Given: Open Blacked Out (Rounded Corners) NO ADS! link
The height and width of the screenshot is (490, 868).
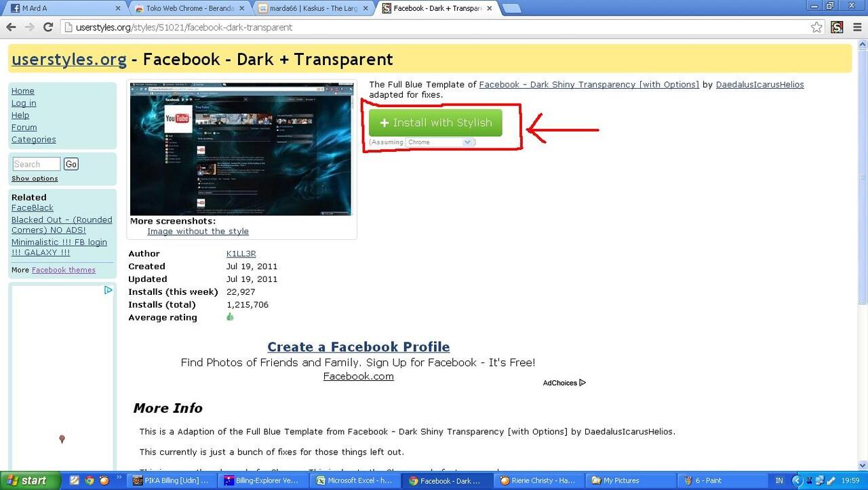Looking at the screenshot, I should coord(62,225).
